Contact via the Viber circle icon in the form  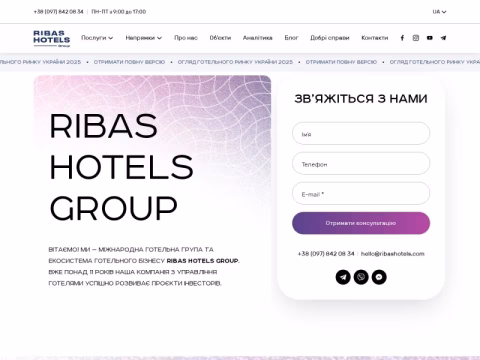(x=361, y=277)
